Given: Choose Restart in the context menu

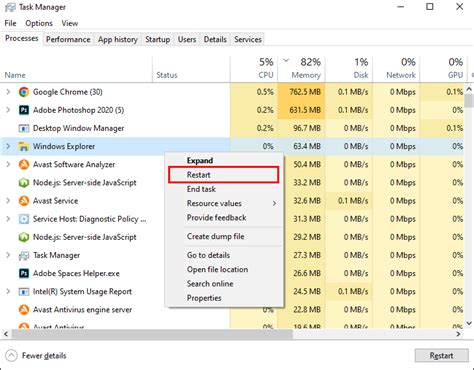Looking at the screenshot, I should tap(223, 175).
